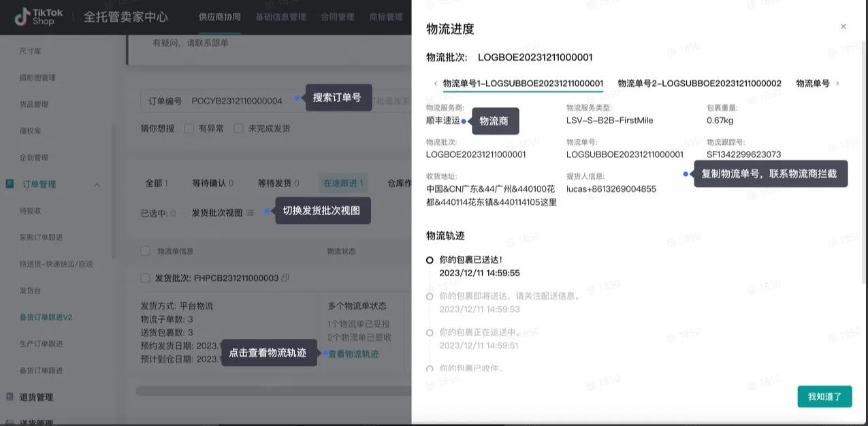Click the 1个物流单已妥投 status text
Screen dimensions: 868x426
pos(359,324)
